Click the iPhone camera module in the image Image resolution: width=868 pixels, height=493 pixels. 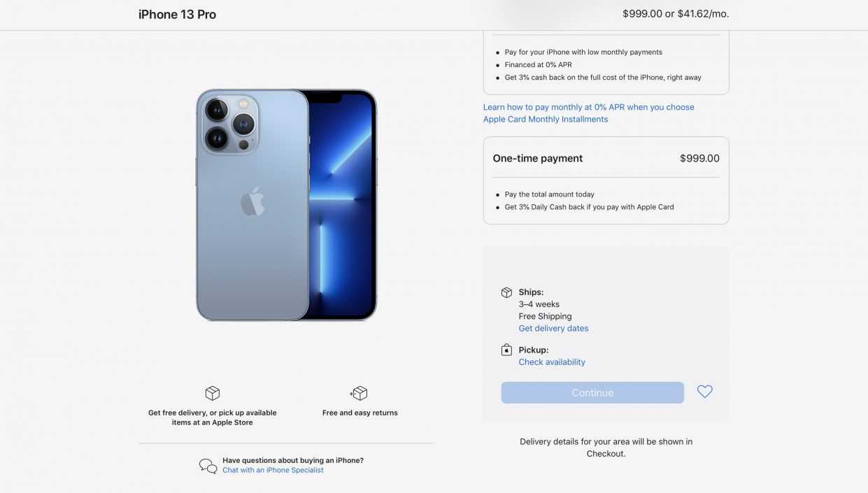pos(230,124)
